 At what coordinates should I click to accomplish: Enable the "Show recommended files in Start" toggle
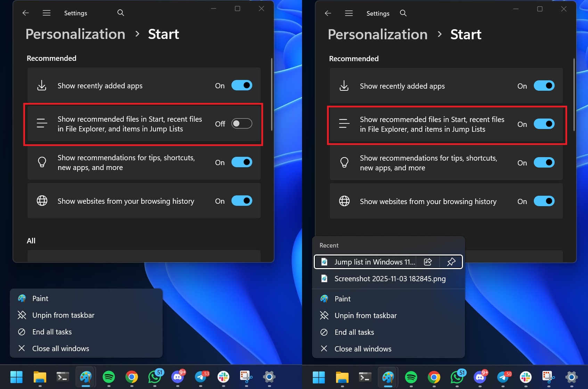(x=242, y=123)
